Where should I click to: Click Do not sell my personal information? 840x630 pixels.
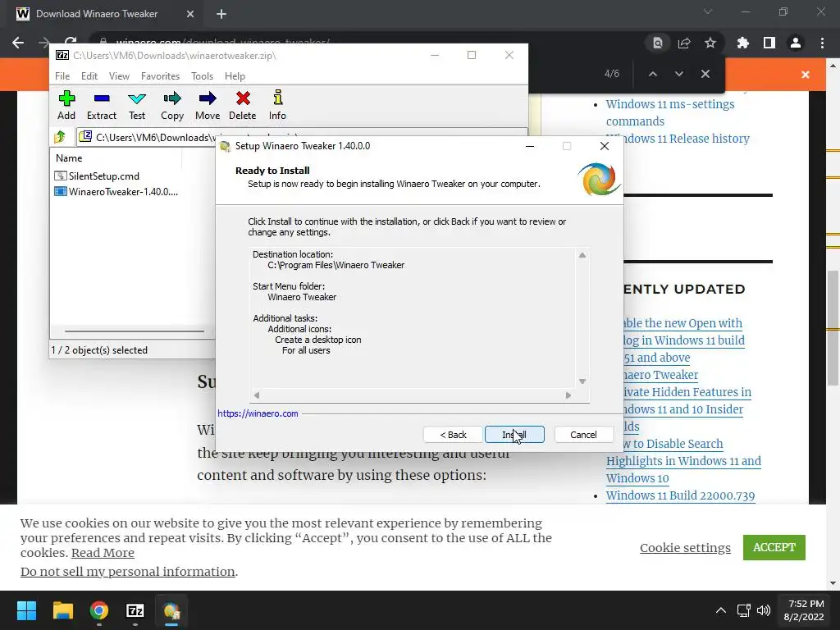(127, 572)
